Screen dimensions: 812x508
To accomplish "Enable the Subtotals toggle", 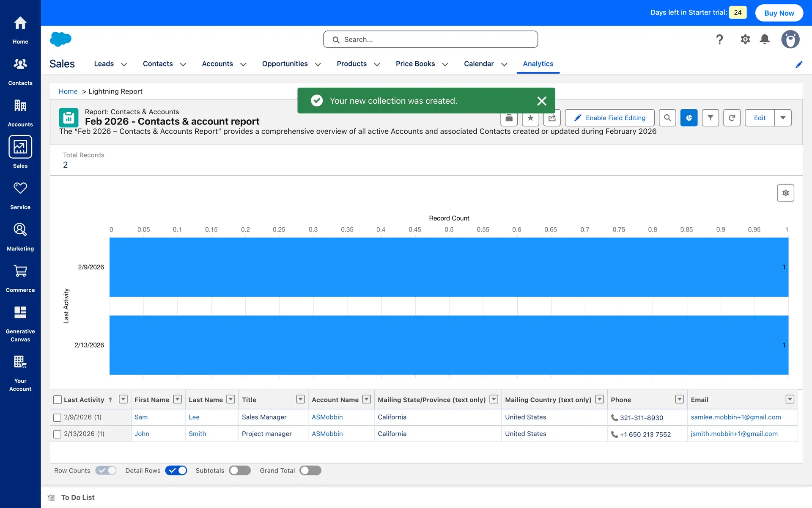I will (240, 470).
